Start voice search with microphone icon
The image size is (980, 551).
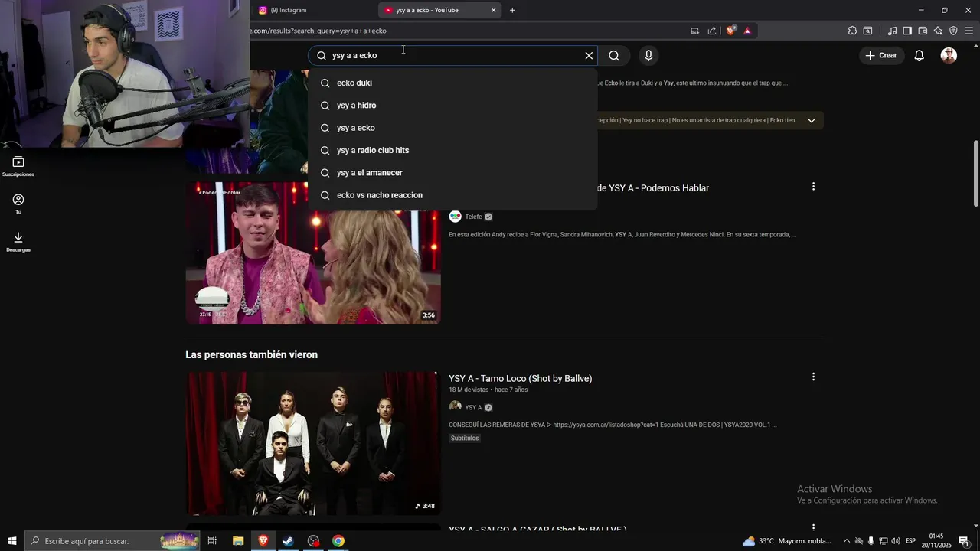[648, 55]
